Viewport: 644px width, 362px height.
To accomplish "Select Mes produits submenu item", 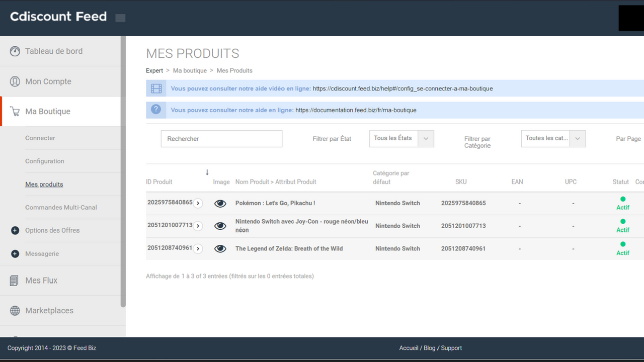I will [x=44, y=184].
